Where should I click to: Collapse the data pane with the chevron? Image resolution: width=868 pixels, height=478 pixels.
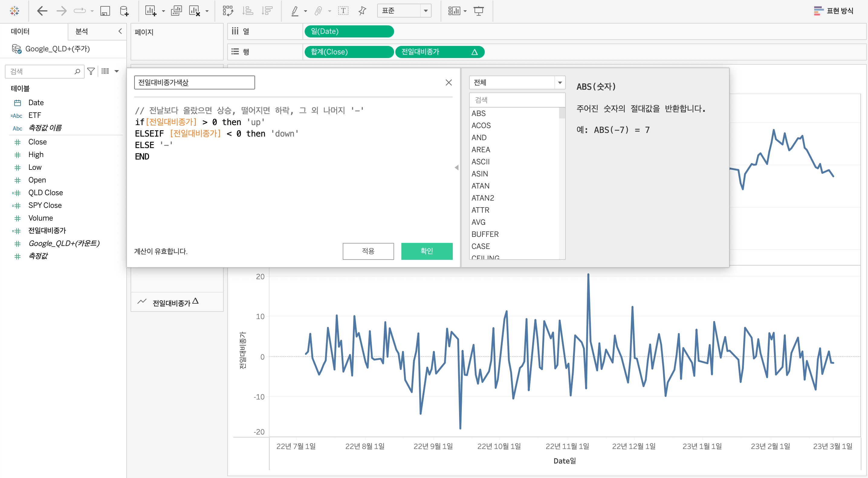coord(120,31)
